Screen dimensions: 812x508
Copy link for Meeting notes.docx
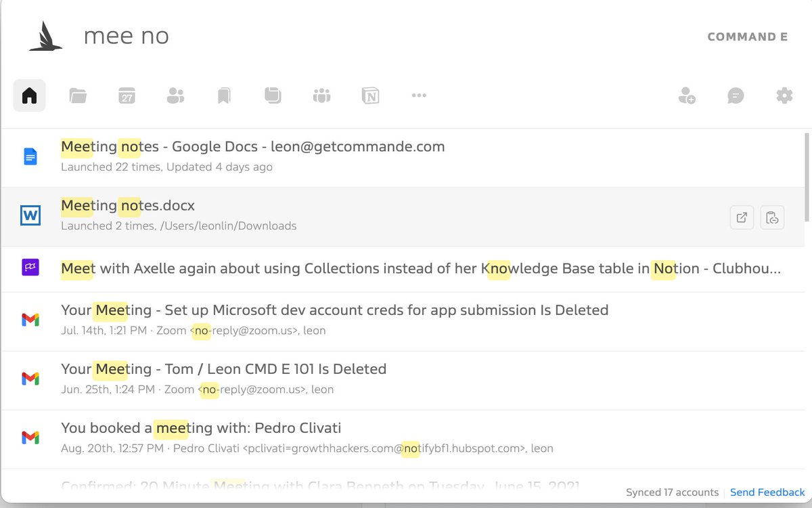(772, 217)
